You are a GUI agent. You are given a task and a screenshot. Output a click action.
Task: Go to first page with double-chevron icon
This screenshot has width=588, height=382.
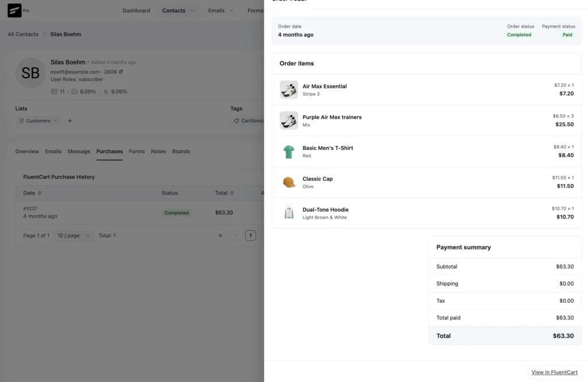[220, 236]
